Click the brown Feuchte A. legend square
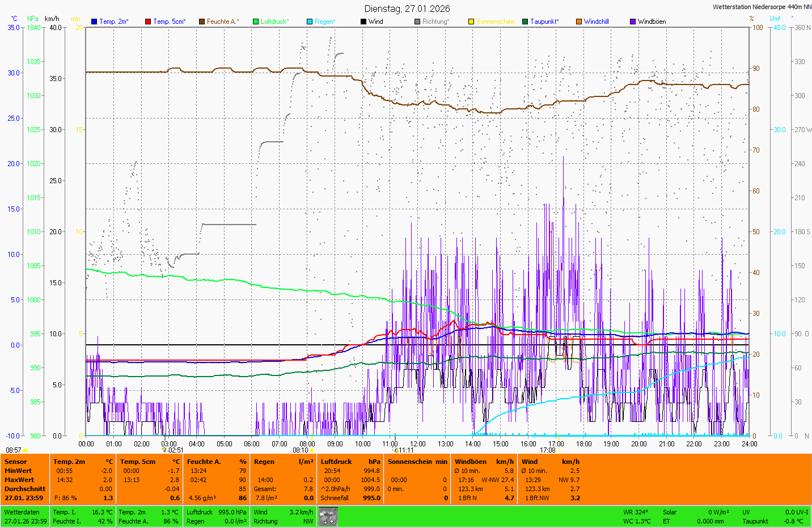The height and width of the screenshot is (528, 812). pos(202,22)
